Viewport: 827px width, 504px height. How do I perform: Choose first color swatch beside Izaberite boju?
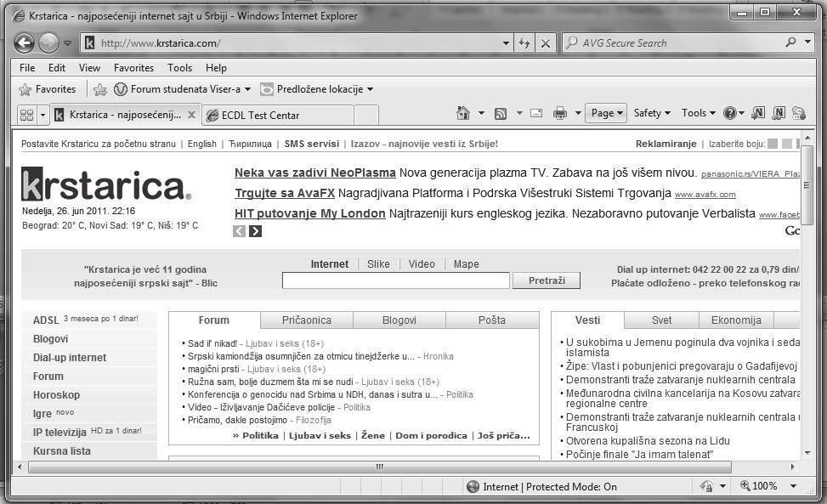pyautogui.click(x=773, y=144)
